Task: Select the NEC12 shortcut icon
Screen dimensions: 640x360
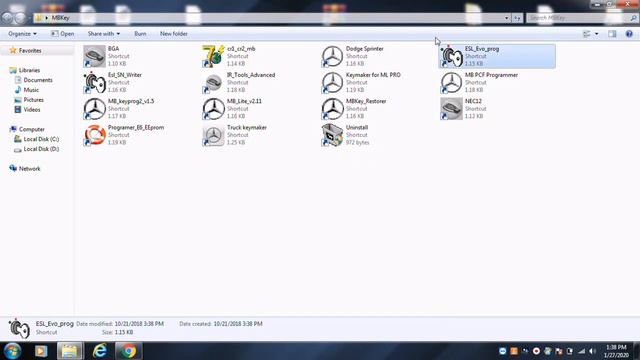Action: coord(451,109)
